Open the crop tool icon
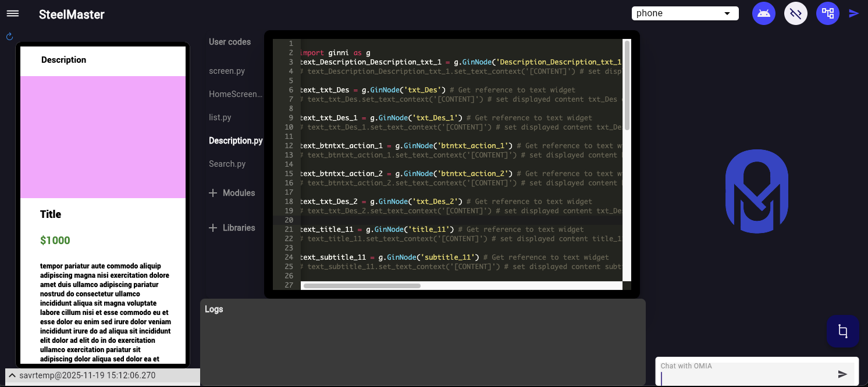 (843, 331)
